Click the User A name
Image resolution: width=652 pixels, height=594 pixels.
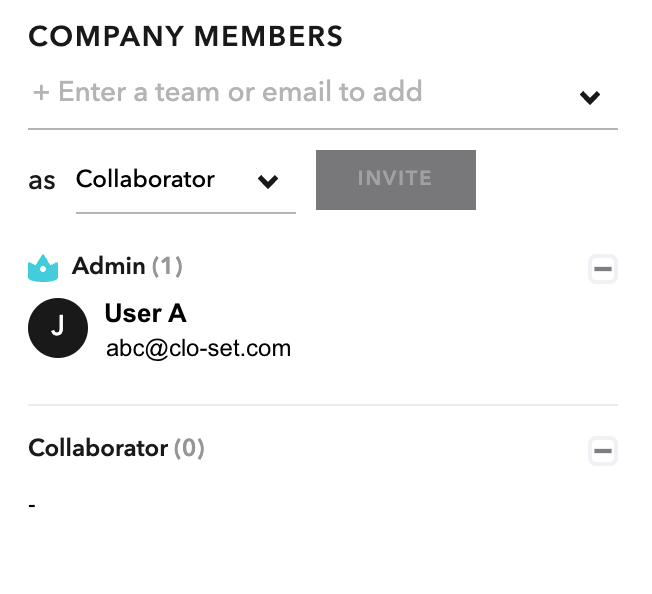tap(146, 313)
